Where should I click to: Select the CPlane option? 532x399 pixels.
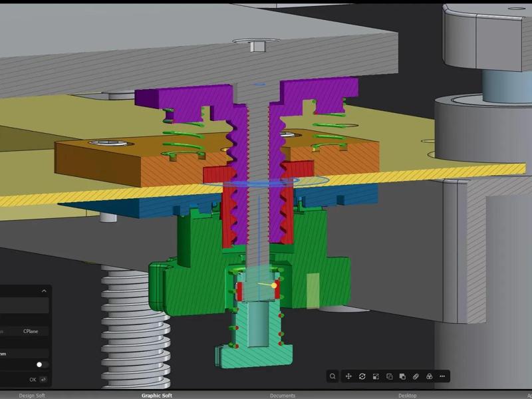coord(31,331)
